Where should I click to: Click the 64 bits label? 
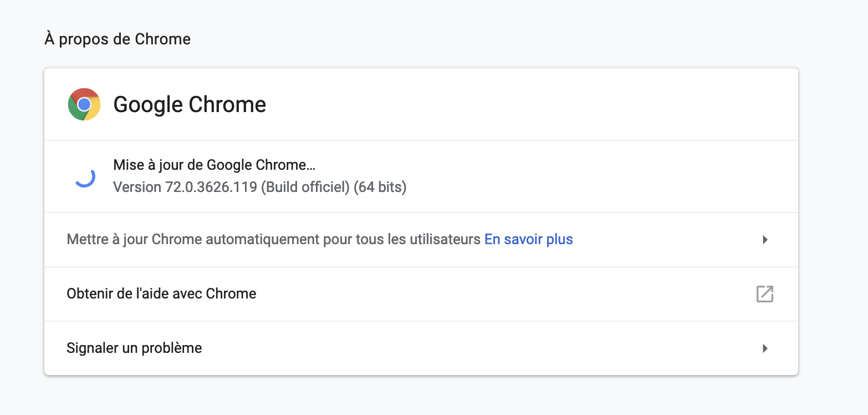pyautogui.click(x=380, y=187)
